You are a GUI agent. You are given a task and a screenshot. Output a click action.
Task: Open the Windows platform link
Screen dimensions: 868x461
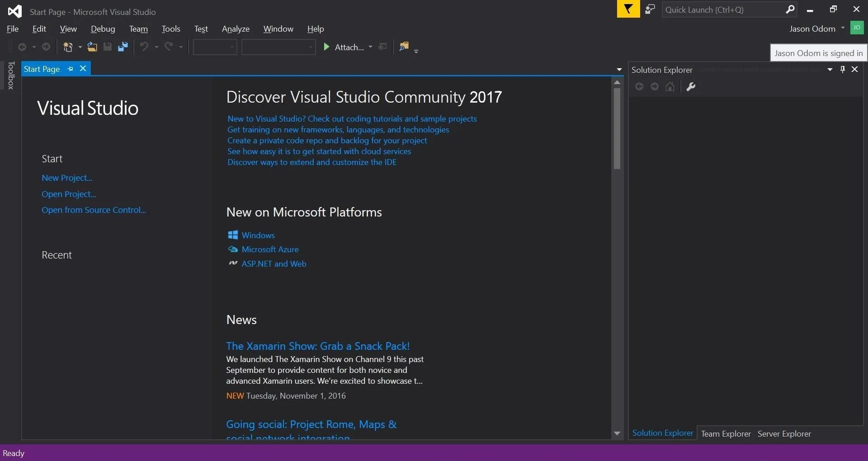[258, 235]
